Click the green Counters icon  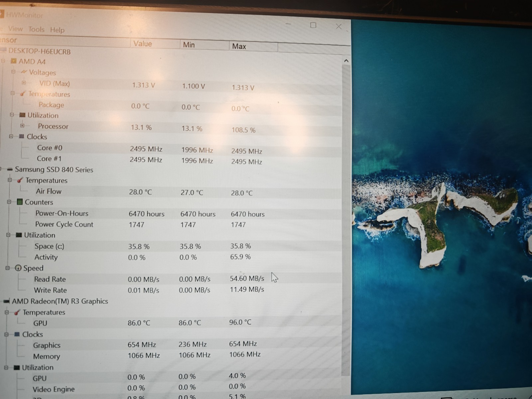click(20, 202)
